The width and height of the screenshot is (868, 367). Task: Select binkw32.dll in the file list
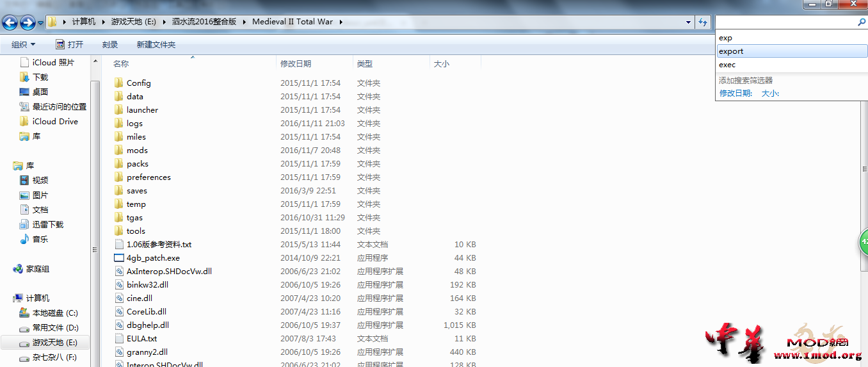pyautogui.click(x=147, y=285)
